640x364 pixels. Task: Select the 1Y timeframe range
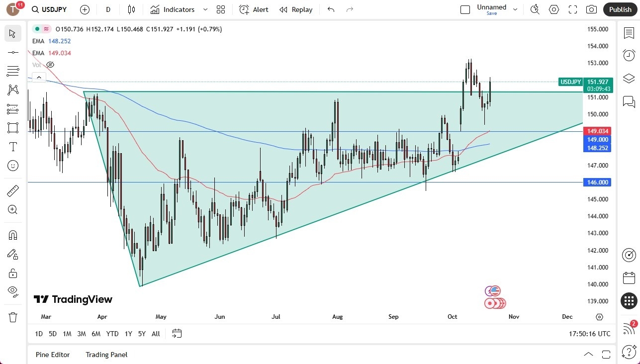click(x=128, y=334)
